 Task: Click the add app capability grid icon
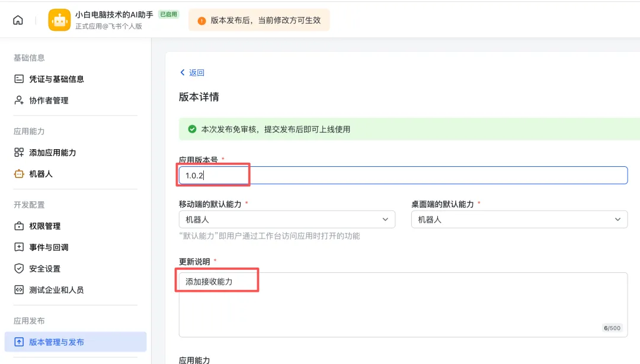19,153
